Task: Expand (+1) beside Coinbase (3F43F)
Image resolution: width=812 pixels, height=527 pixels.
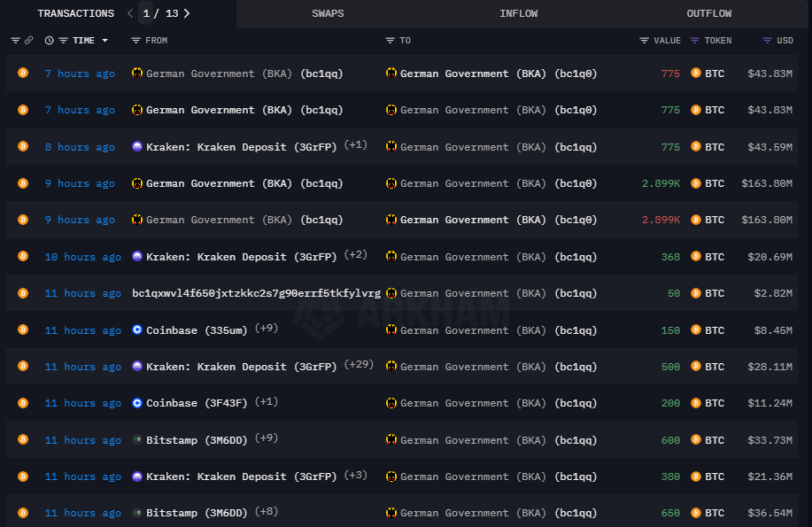Action: 267,401
